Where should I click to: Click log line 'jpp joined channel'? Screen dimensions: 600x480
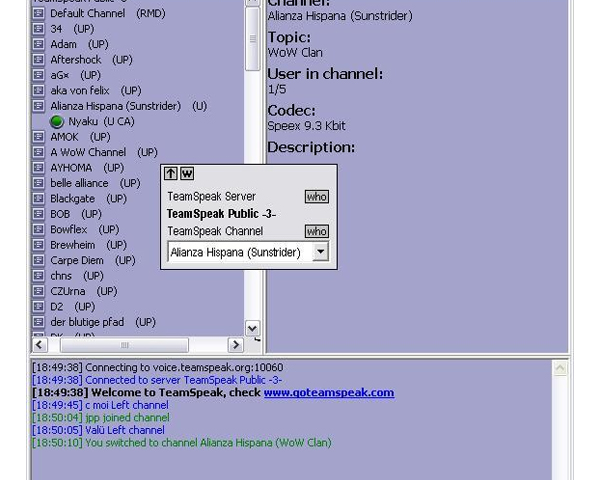(101, 418)
